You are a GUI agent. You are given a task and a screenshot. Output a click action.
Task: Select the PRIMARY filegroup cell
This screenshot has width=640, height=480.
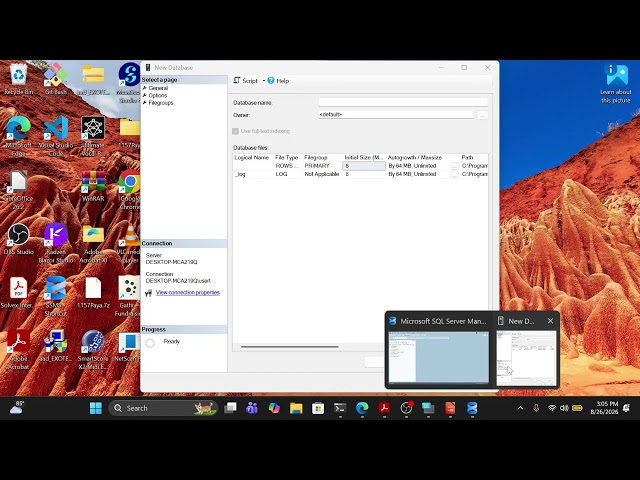tap(322, 166)
